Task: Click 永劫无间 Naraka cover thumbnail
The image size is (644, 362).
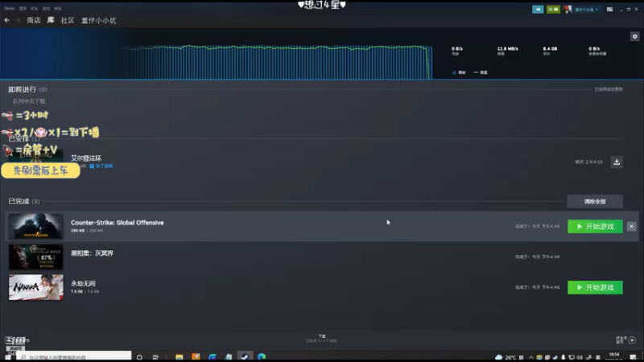Action: click(36, 287)
